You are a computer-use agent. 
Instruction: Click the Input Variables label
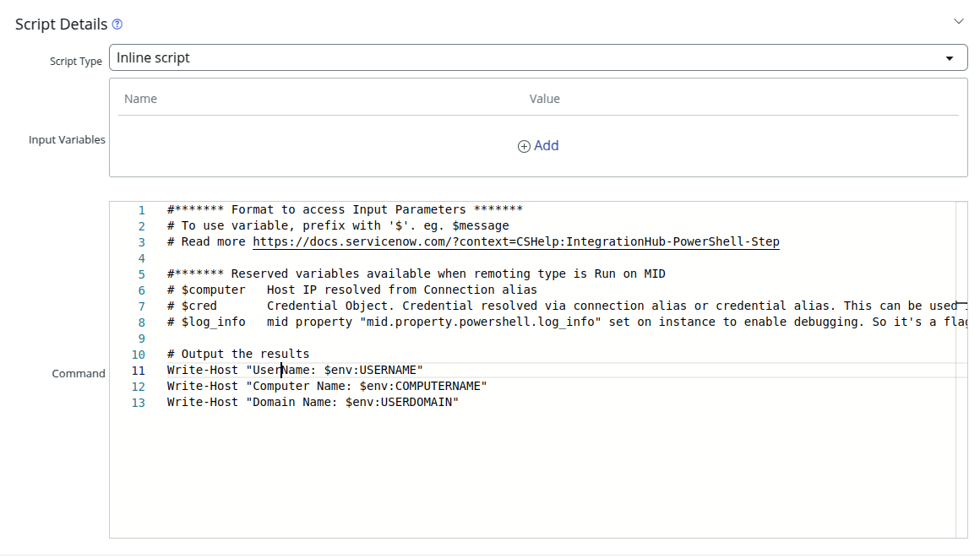(67, 139)
